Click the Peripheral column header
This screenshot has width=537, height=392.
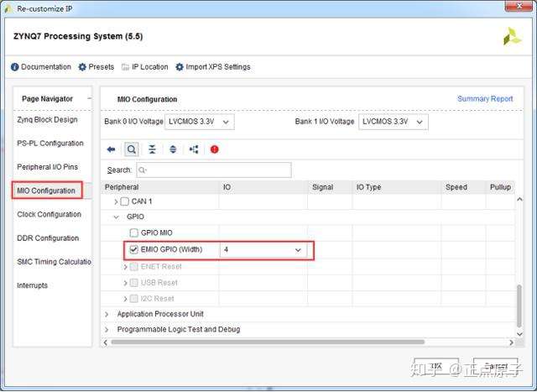(160, 187)
